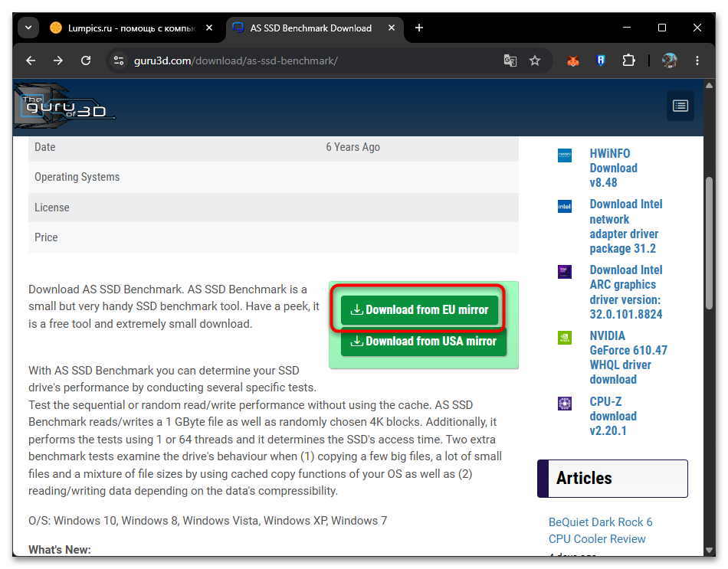The width and height of the screenshot is (728, 569).
Task: Click the Guru of 3D logo
Action: 64,106
